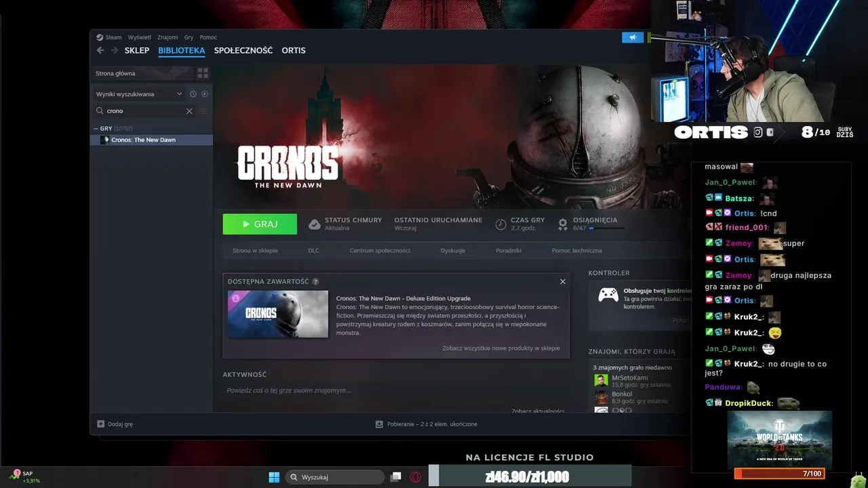Click the downloads icon in bottom bar
This screenshot has height=488, width=868.
coord(380,424)
